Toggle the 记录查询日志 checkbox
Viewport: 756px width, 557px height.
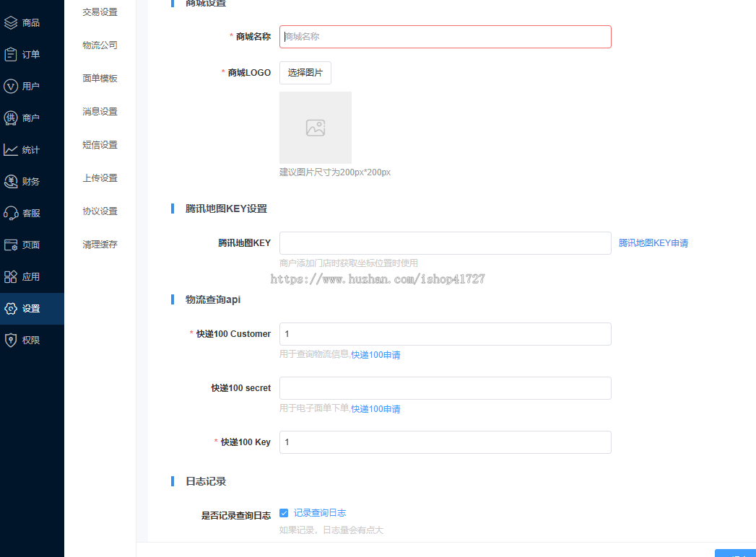(284, 513)
